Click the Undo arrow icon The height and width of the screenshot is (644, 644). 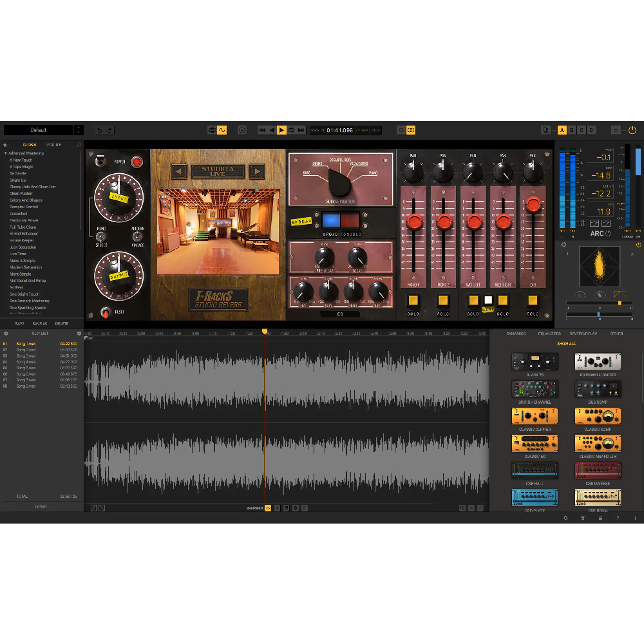tap(99, 129)
